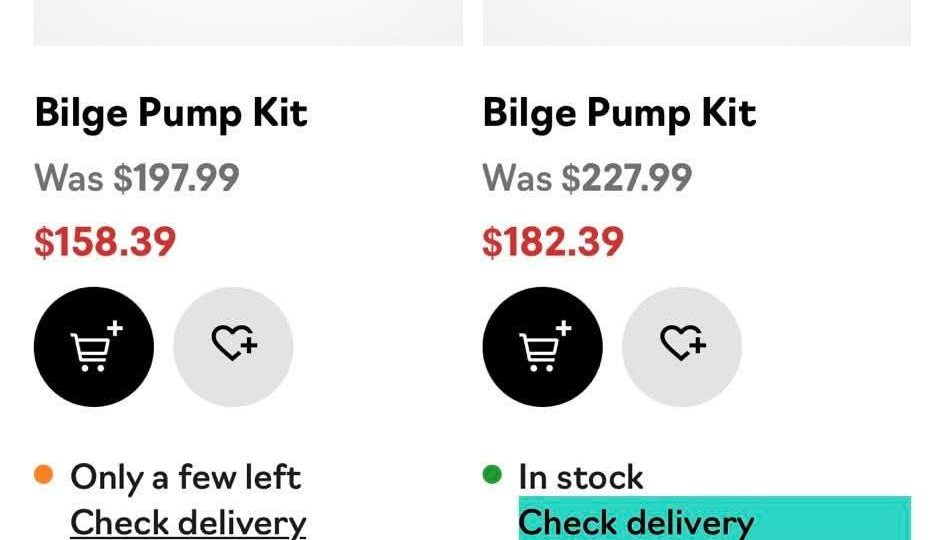The width and height of the screenshot is (945, 540).
Task: Click the "In stock" status text
Action: click(x=581, y=477)
